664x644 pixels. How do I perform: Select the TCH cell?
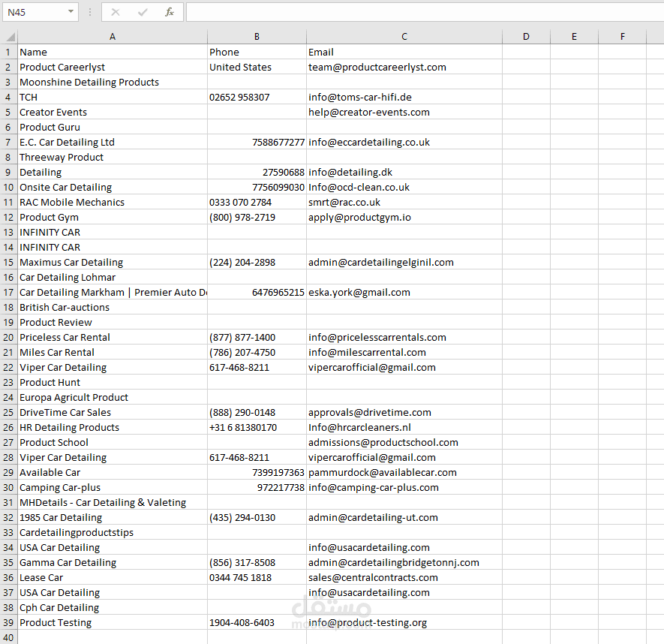(x=113, y=97)
